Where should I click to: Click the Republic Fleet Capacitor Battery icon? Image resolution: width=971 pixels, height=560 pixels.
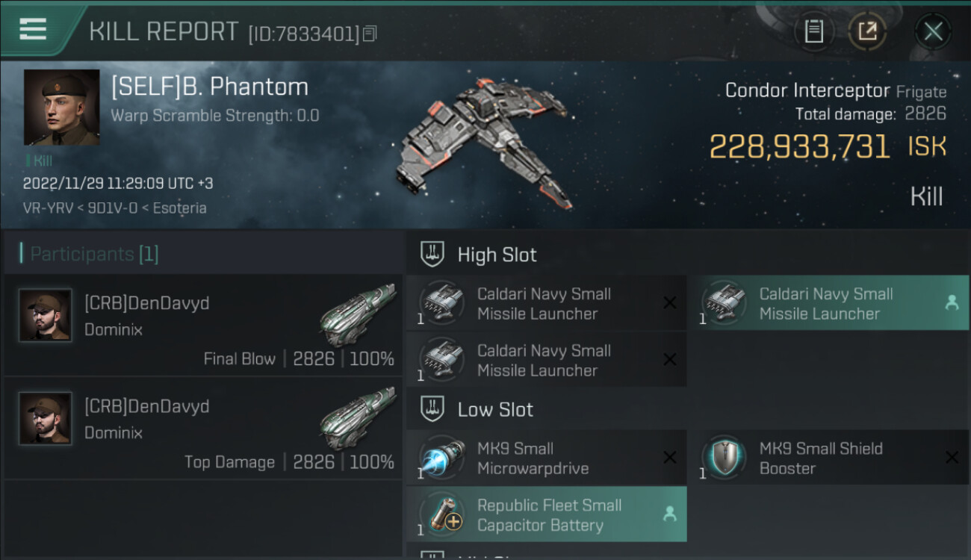click(441, 515)
